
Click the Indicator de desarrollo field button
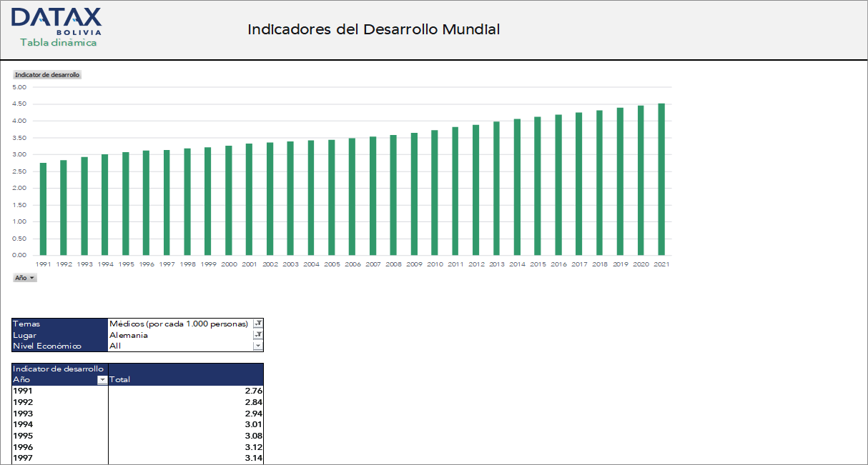[x=47, y=74]
